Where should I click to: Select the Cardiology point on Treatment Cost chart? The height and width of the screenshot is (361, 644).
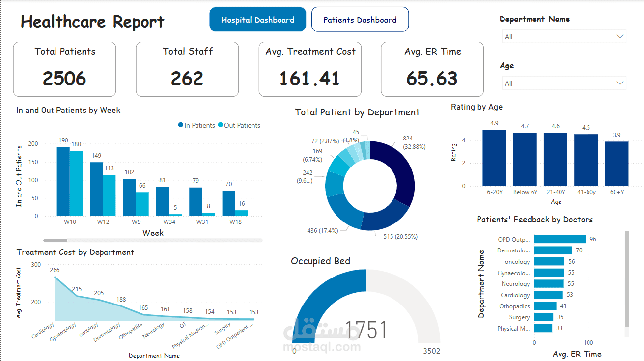tap(54, 278)
